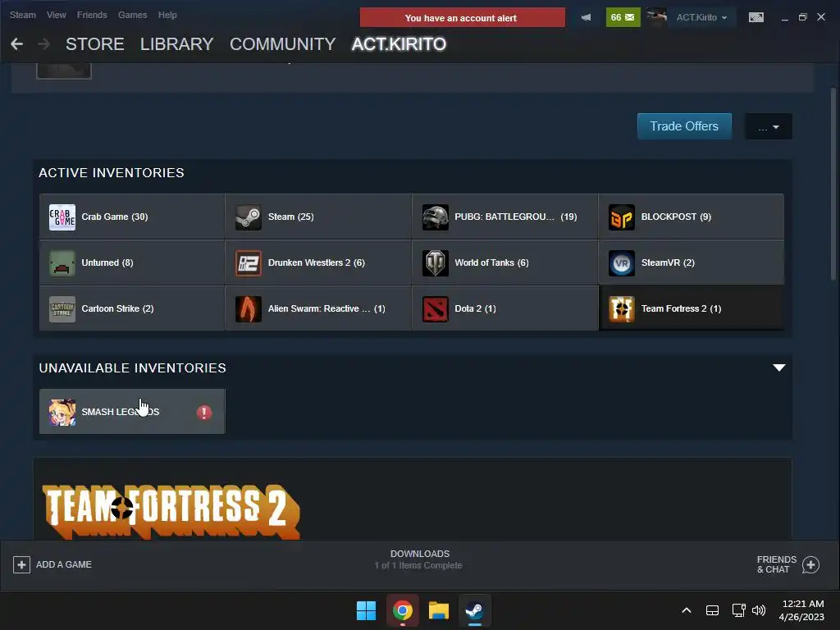Open the 66 notifications inbox
The image size is (840, 630).
(x=623, y=17)
